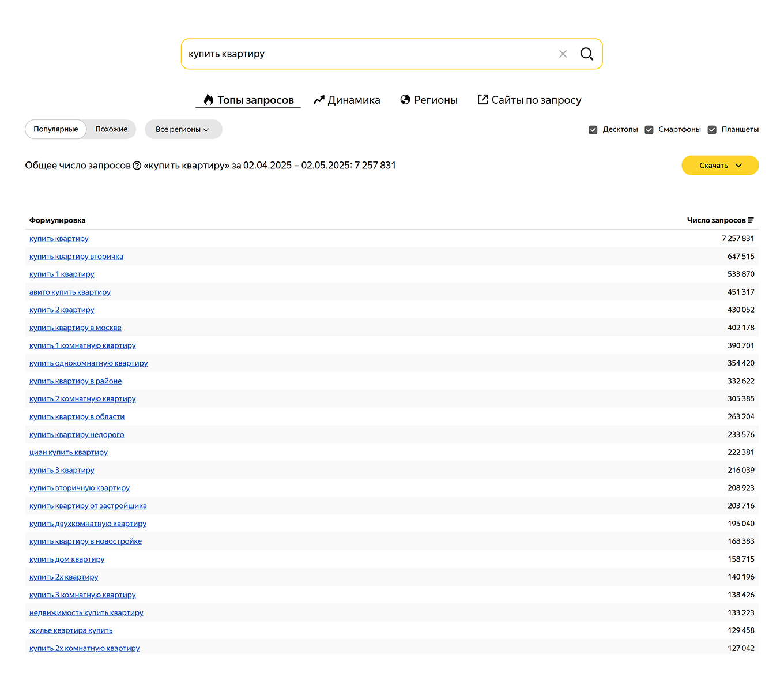Go to Сайты по запросу tab
The height and width of the screenshot is (692, 784).
tap(529, 100)
